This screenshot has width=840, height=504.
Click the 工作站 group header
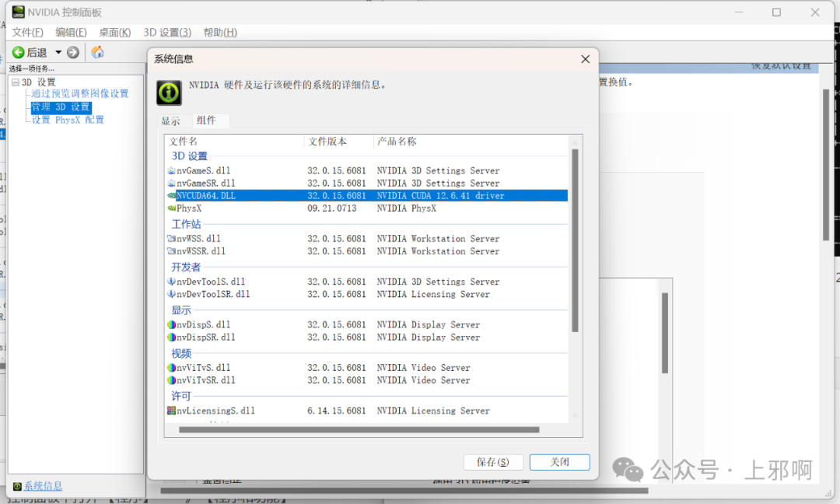pos(186,224)
